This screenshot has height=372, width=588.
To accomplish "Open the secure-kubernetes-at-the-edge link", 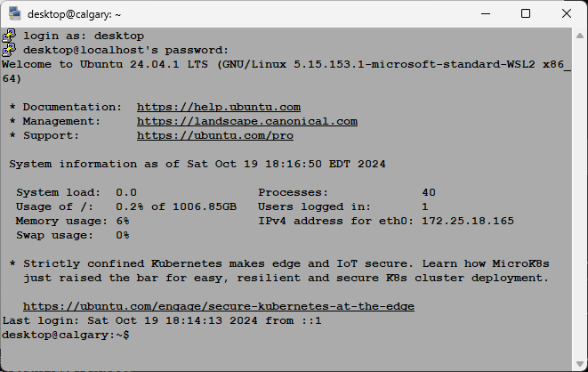I will pos(219,307).
